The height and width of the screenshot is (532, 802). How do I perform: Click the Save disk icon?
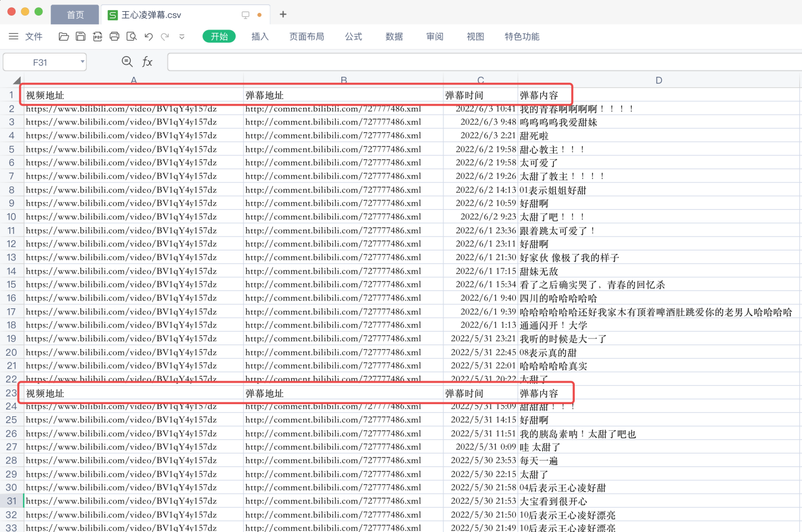81,37
